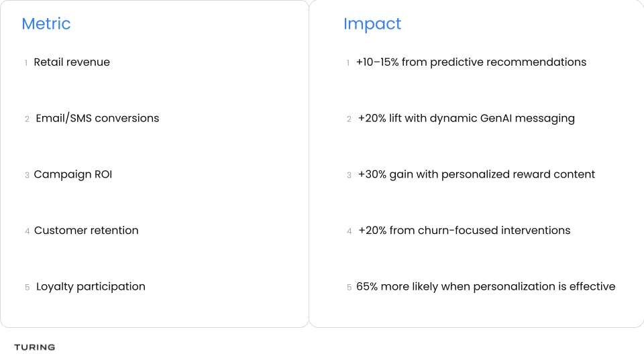Click number 2 beside Email/SMS conversions
Image resolution: width=644 pixels, height=362 pixels.
point(27,119)
